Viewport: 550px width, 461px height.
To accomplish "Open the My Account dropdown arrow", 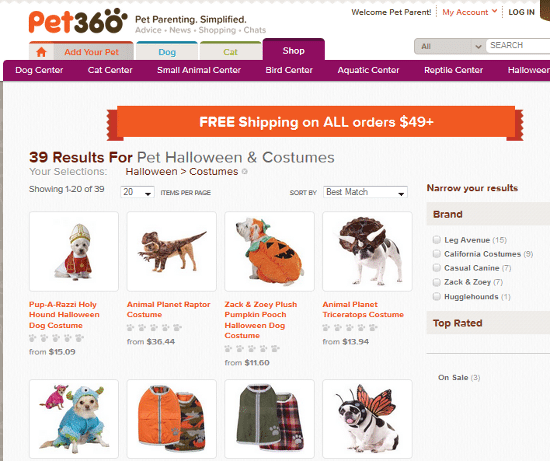I will coord(495,11).
